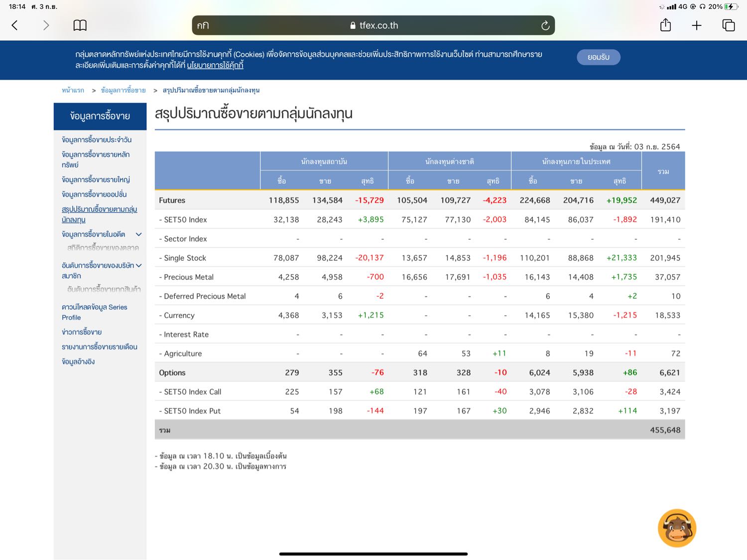The image size is (747, 560).
Task: Reload the tfex.co.th page
Action: click(545, 25)
